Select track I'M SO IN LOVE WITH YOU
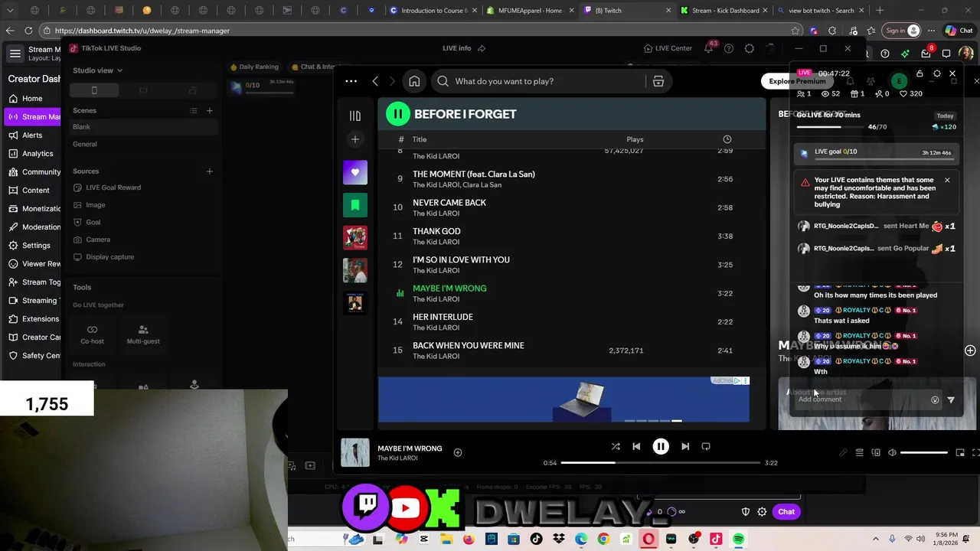 (x=571, y=265)
